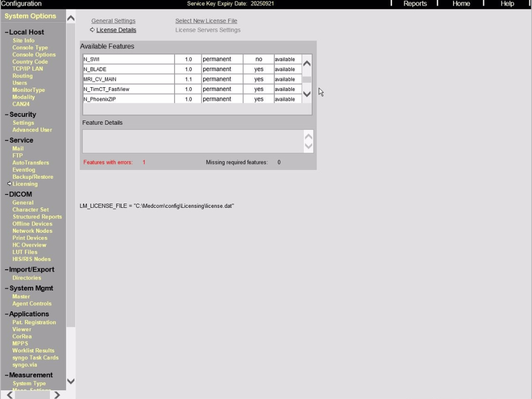Open the Reports menu
This screenshot has width=532, height=399.
pos(415,4)
